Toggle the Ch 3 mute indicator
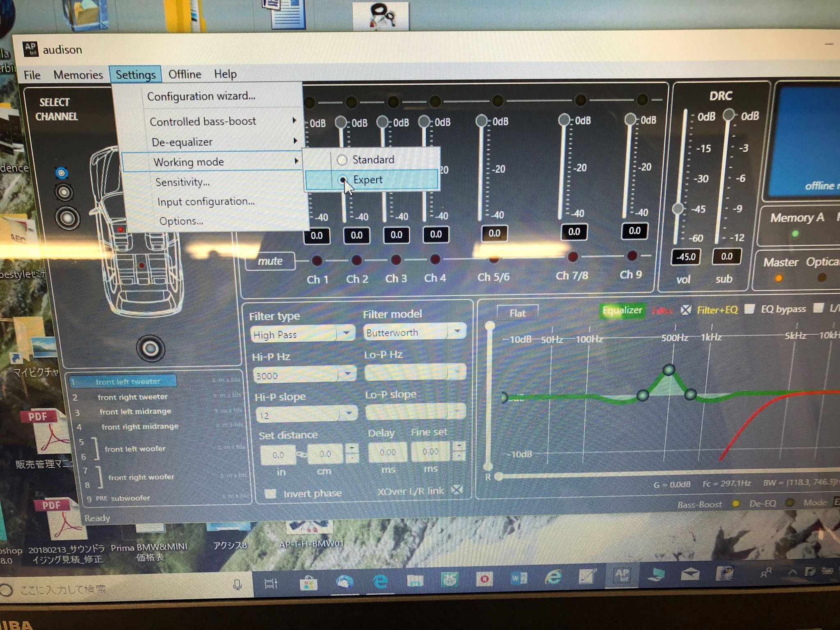The height and width of the screenshot is (630, 840). click(396, 259)
